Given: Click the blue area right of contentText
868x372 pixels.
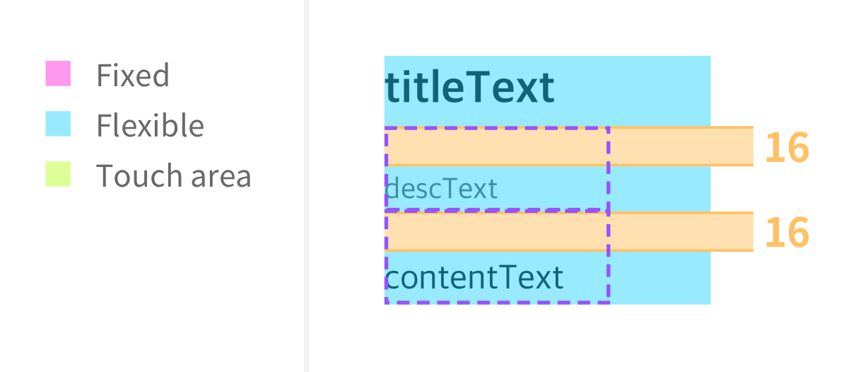Looking at the screenshot, I should 659,277.
